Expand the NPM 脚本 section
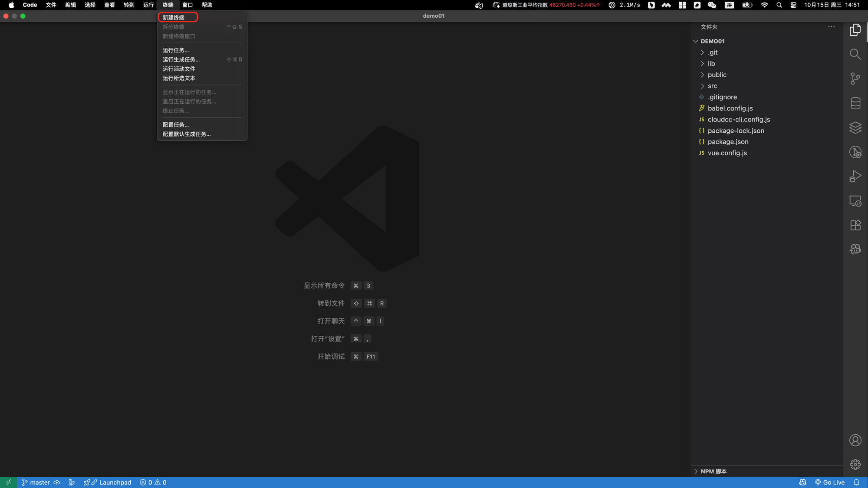 tap(713, 471)
